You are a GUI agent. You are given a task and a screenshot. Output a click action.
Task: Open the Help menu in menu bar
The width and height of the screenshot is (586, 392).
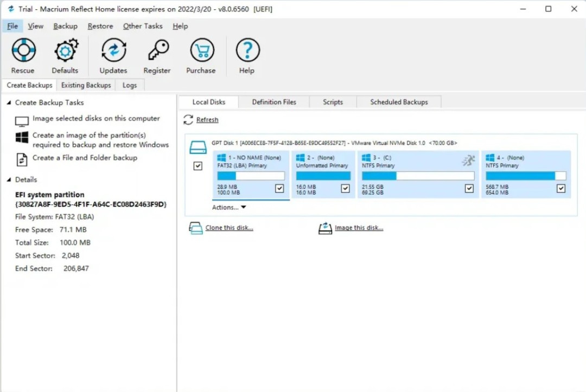(180, 26)
